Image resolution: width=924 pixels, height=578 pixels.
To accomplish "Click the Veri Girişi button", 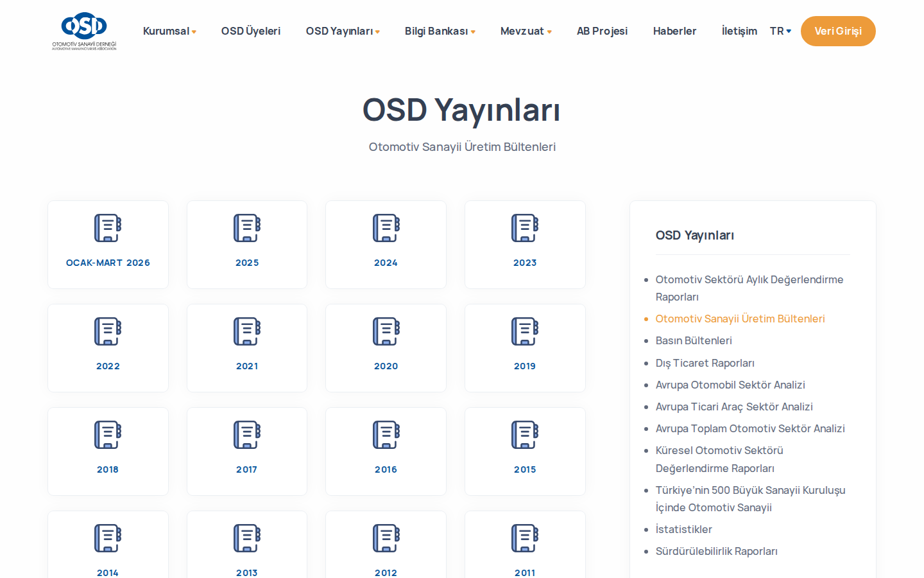I will pyautogui.click(x=838, y=31).
